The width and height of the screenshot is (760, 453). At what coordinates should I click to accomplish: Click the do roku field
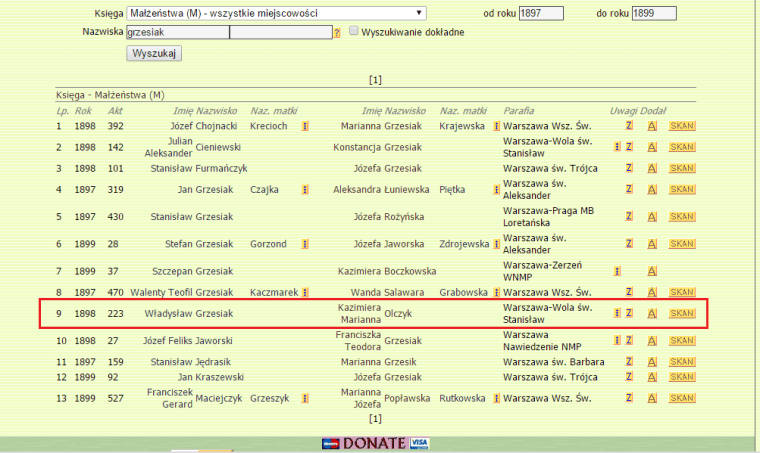[653, 13]
